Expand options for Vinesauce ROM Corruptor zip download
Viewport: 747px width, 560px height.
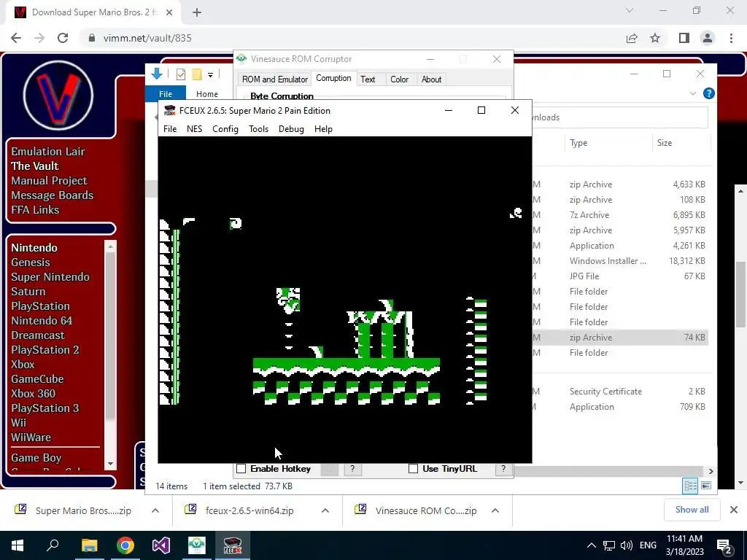[x=495, y=510]
